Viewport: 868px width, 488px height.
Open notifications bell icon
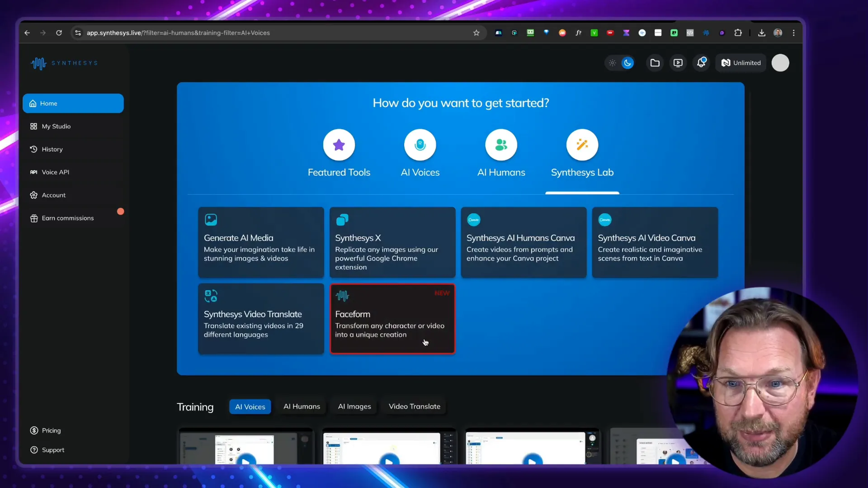pos(701,62)
